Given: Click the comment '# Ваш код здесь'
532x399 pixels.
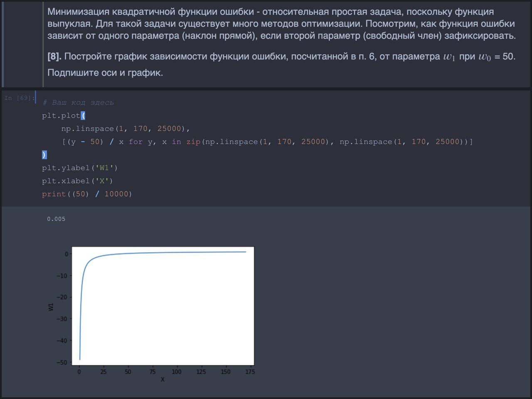Looking at the screenshot, I should (x=78, y=103).
